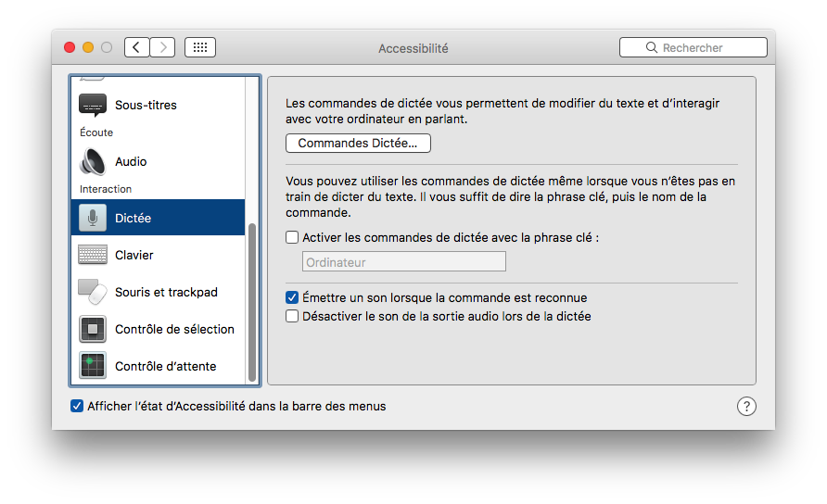Click the Contrôle d'attente icon
Image resolution: width=827 pixels, height=504 pixels.
93,366
